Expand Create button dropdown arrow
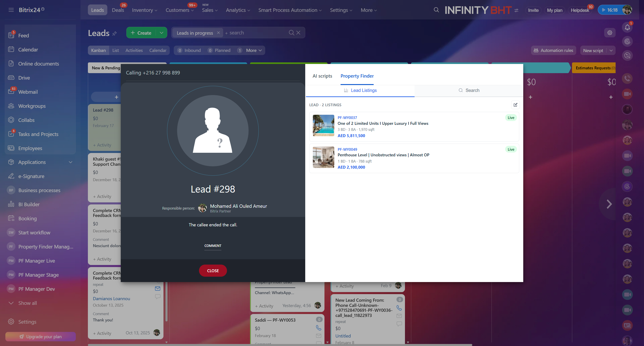Viewport: 644px width, 346px height. pyautogui.click(x=161, y=33)
